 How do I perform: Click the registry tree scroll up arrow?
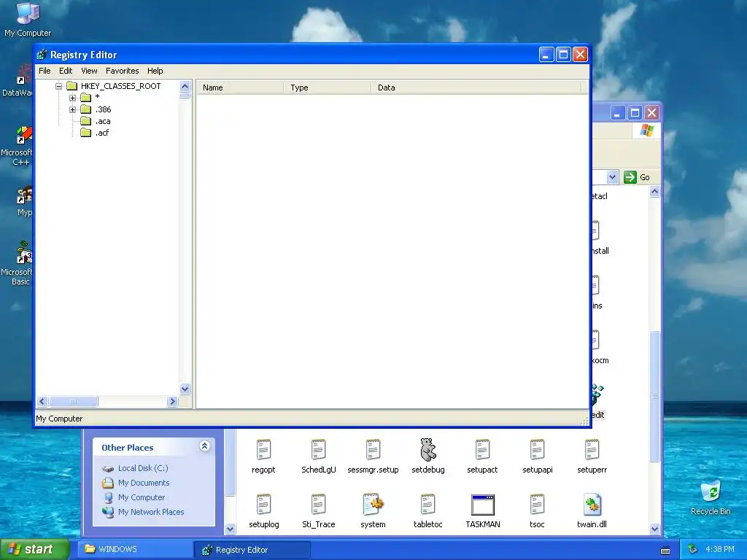(x=185, y=86)
